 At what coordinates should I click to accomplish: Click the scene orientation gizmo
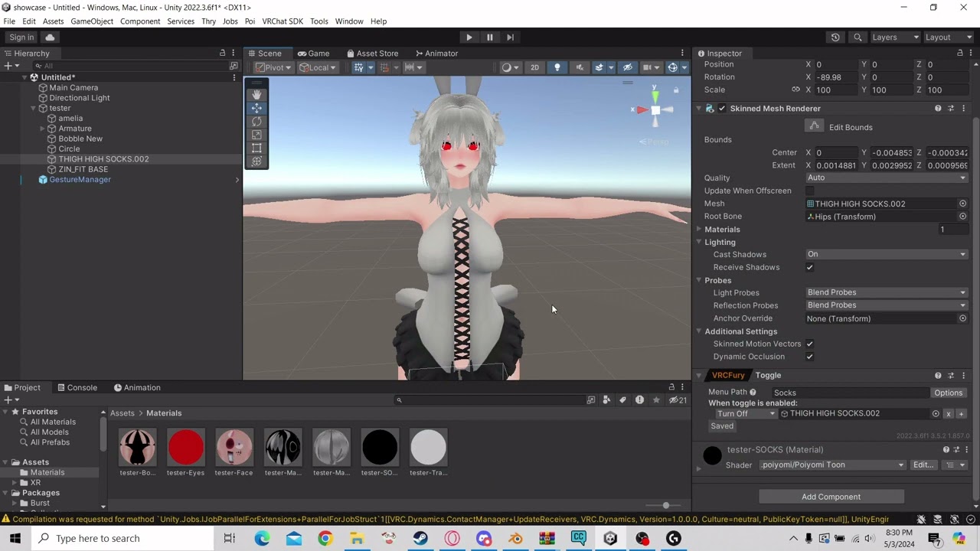655,109
